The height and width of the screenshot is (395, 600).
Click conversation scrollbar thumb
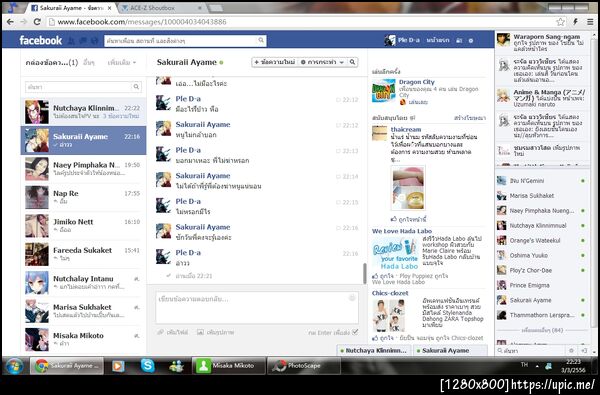point(365,273)
